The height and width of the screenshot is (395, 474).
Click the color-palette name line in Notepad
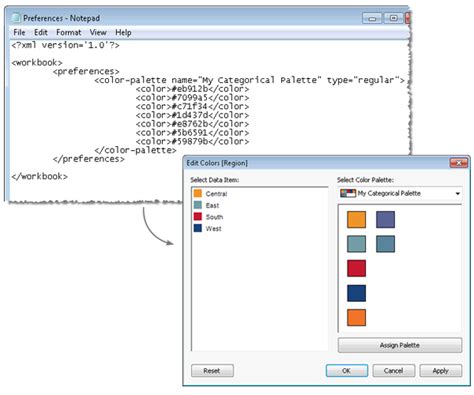(249, 80)
